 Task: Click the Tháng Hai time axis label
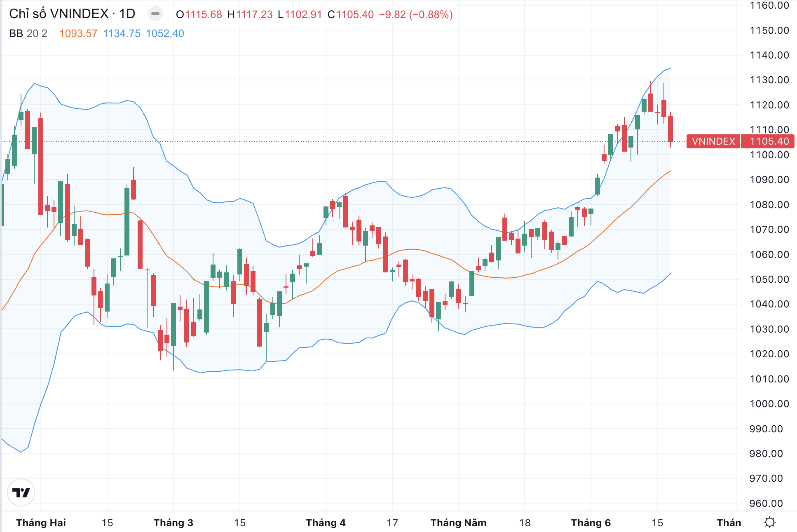[41, 523]
